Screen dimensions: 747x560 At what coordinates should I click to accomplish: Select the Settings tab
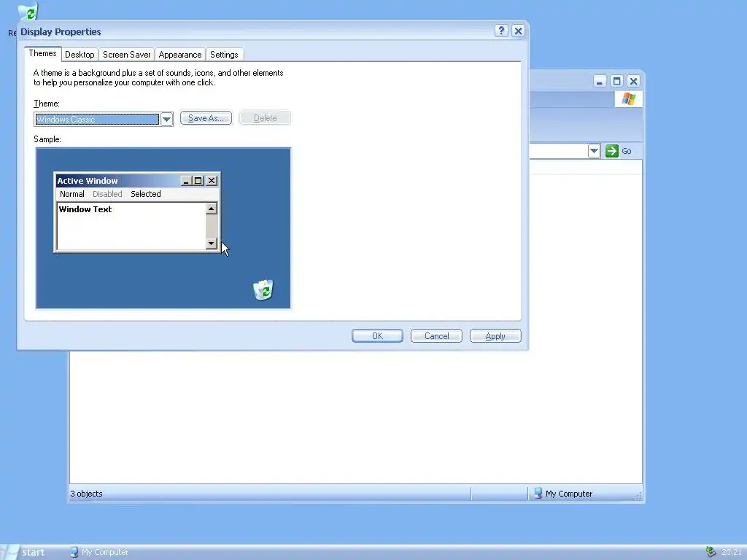[224, 54]
